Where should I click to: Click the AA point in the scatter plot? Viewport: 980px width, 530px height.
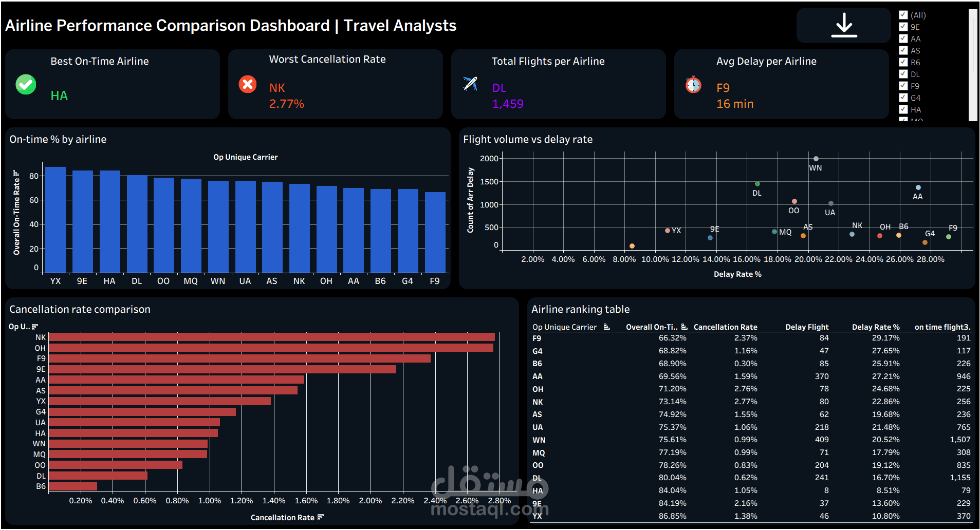918,187
